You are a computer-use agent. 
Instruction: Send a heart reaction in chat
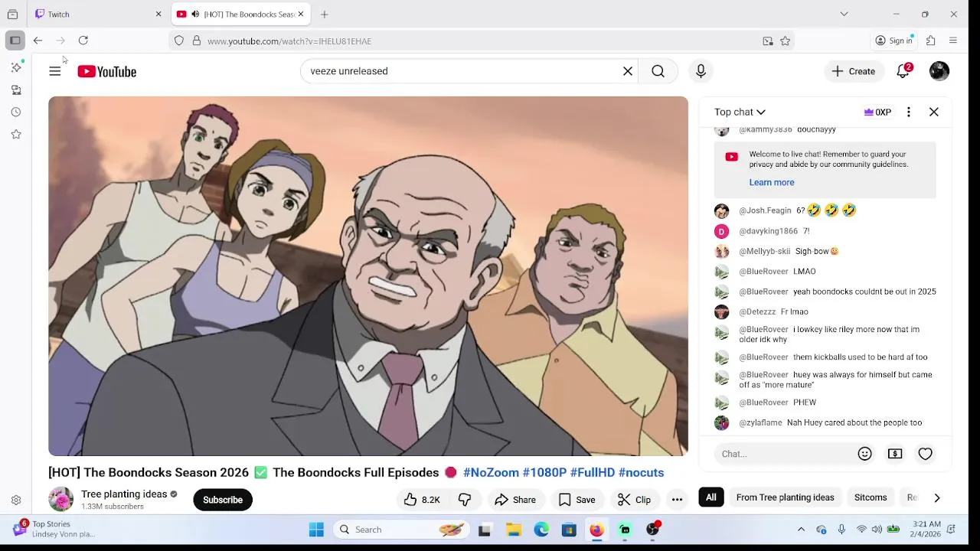pyautogui.click(x=926, y=454)
